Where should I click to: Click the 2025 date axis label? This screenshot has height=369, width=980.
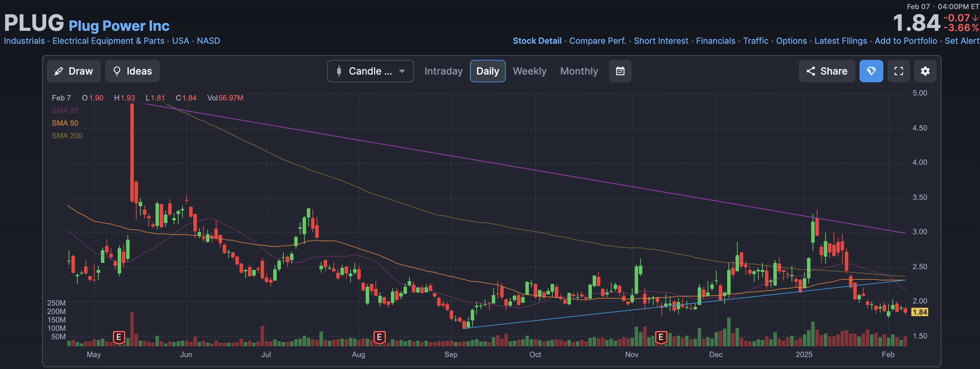pos(803,355)
